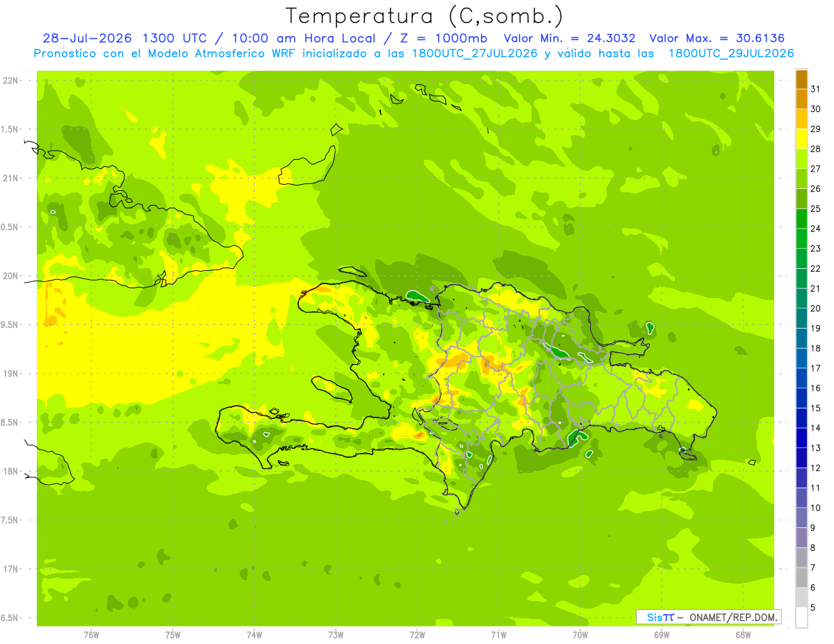Click the "70W" longitude axis label
Screen dimensions: 834x644
[580, 635]
